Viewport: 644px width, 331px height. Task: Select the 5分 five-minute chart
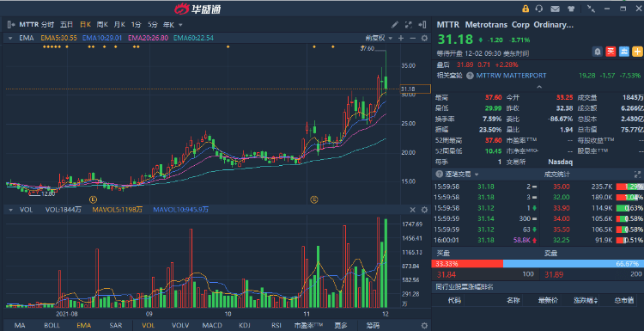point(153,25)
